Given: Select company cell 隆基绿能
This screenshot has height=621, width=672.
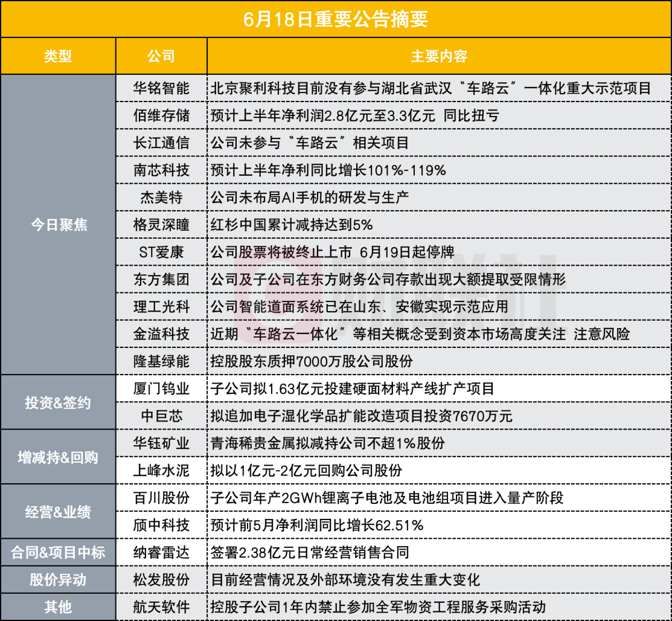Looking at the screenshot, I should click(x=162, y=361).
